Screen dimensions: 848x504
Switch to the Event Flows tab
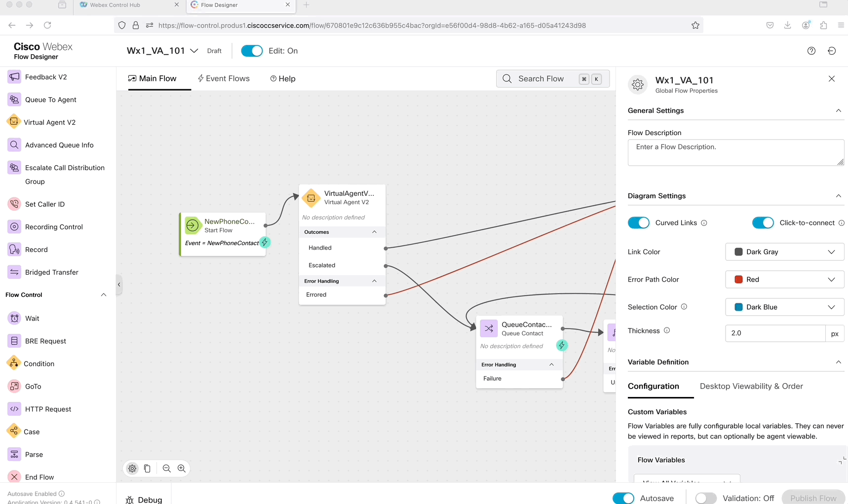pos(224,79)
